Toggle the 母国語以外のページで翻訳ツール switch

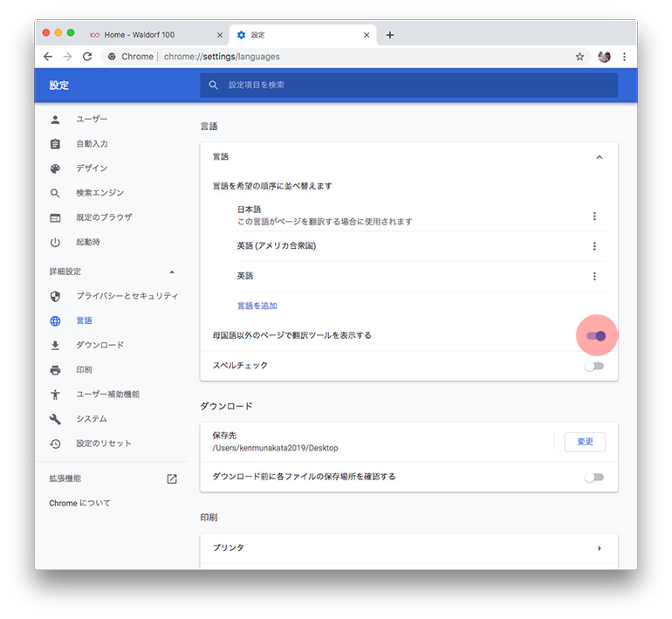[x=595, y=336]
